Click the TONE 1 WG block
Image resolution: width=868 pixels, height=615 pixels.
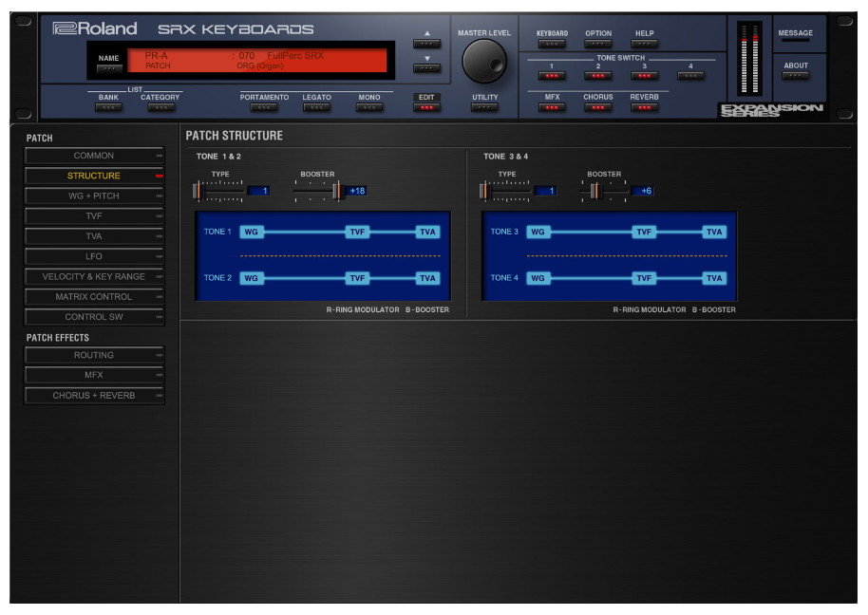[252, 232]
